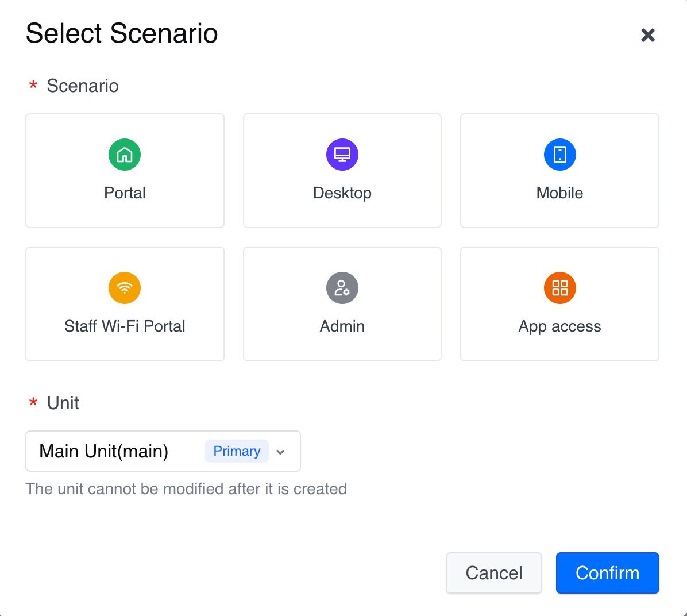Click the gray Admin user-gear icon

click(x=342, y=288)
